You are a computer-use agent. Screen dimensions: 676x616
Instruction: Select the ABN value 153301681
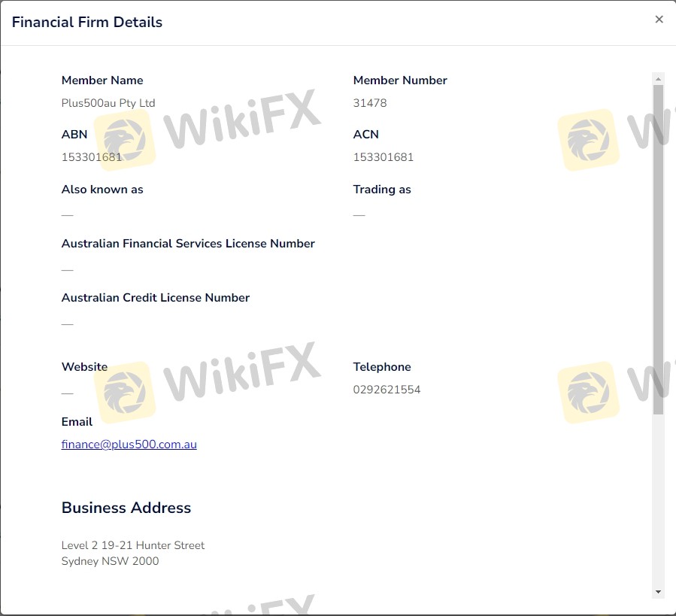pos(92,157)
